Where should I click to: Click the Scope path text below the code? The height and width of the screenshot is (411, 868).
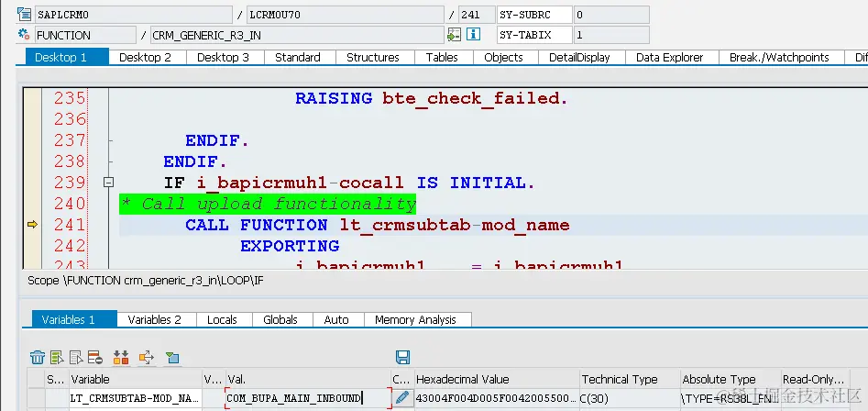[x=146, y=281]
